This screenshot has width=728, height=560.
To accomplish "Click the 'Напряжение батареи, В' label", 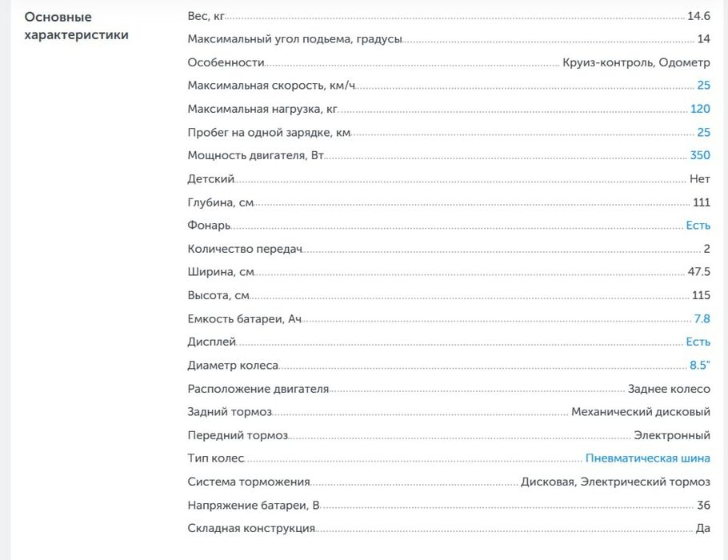I will point(254,505).
